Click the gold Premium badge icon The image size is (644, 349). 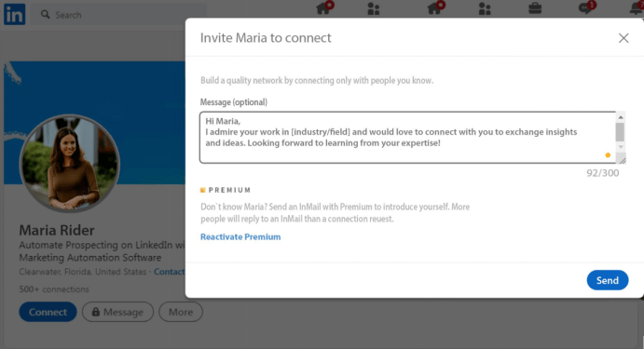click(x=202, y=190)
